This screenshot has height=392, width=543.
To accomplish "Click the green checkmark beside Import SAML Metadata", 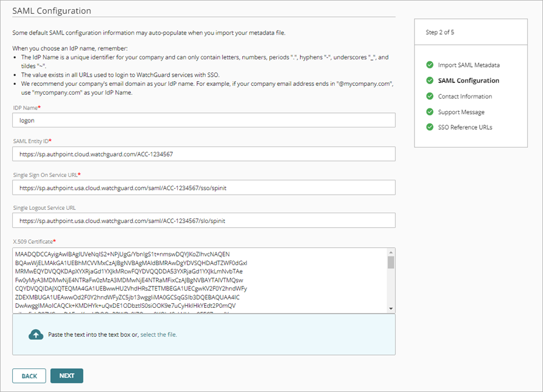I will [430, 65].
